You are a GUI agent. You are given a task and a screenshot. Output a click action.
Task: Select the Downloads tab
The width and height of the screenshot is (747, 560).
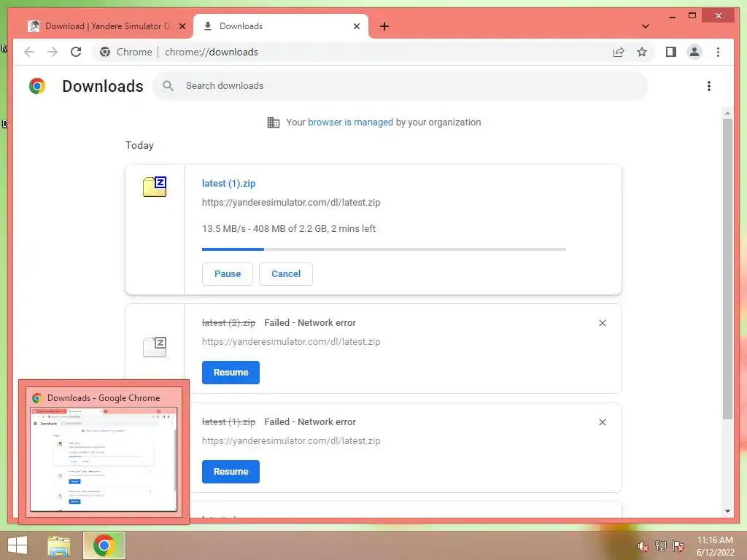click(281, 26)
